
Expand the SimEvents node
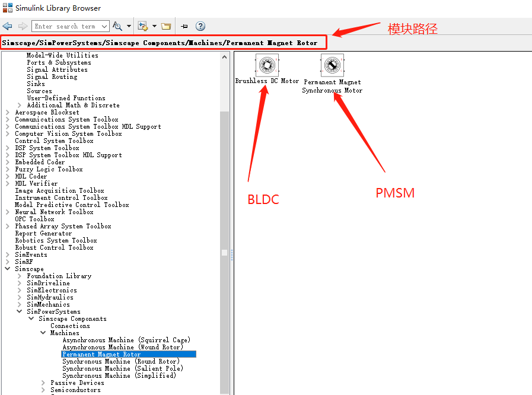[x=8, y=255]
